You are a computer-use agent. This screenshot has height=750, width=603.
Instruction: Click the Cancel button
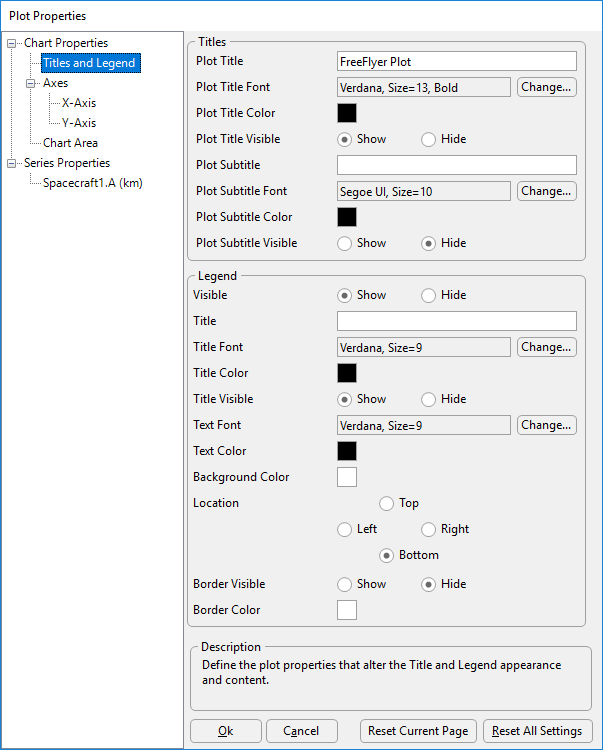tap(302, 731)
